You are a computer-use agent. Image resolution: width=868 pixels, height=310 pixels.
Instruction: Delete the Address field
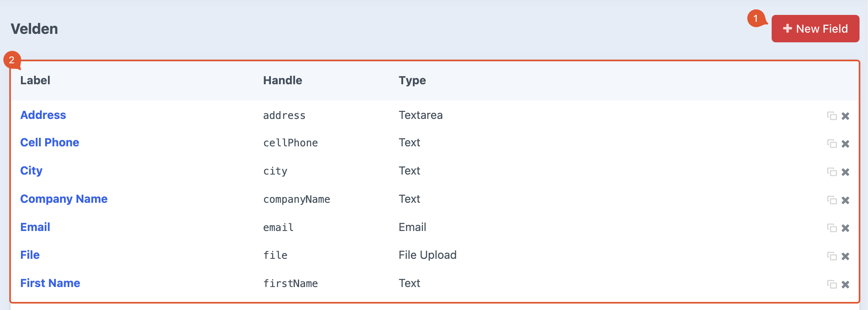(845, 116)
